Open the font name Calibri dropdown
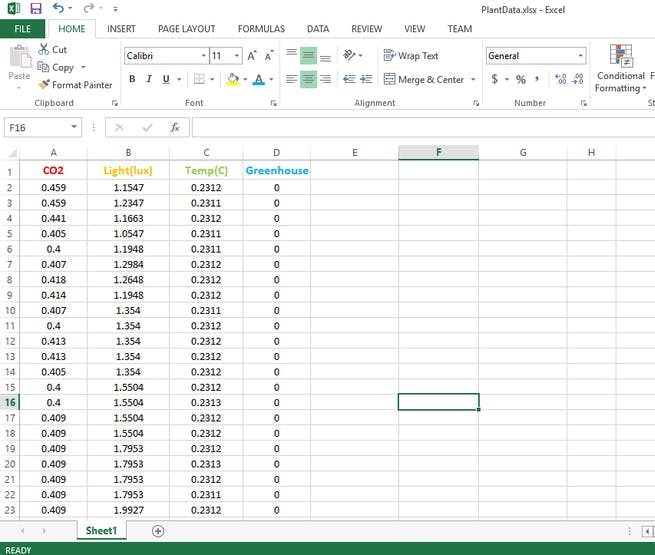The image size is (655, 555). [204, 56]
